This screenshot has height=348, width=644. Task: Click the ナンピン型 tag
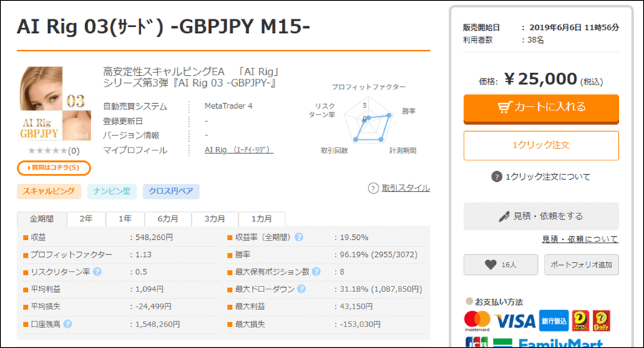(x=112, y=191)
